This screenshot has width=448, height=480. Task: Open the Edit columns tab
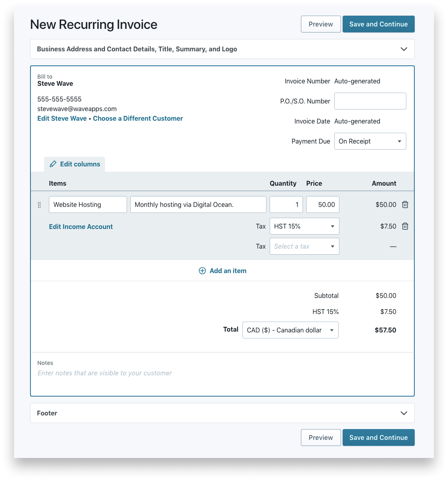click(75, 164)
